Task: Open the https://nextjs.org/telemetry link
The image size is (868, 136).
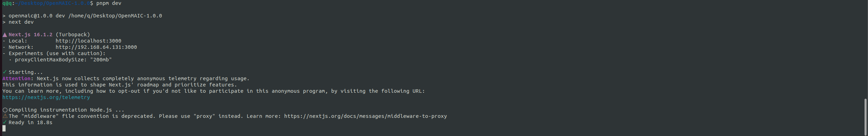Action: pyautogui.click(x=46, y=97)
